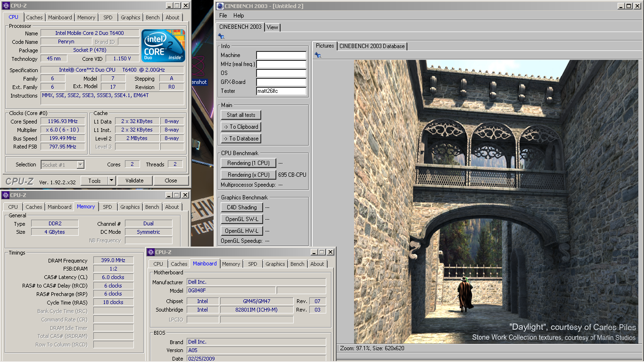The image size is (644, 362).
Task: Click the Validate button in CPU-Z
Action: pos(134,181)
